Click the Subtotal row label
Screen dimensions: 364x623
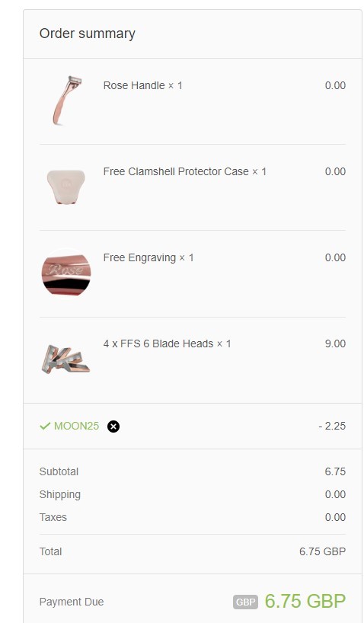(x=59, y=471)
